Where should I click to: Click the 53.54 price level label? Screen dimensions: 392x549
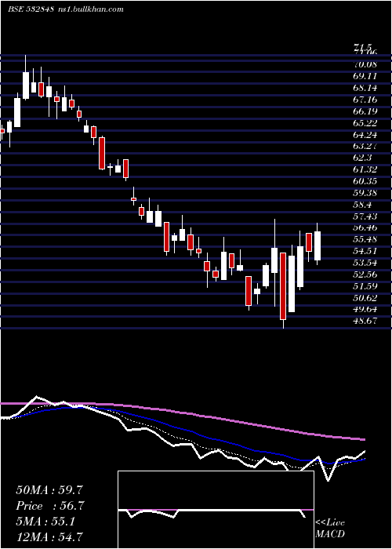coord(365,263)
